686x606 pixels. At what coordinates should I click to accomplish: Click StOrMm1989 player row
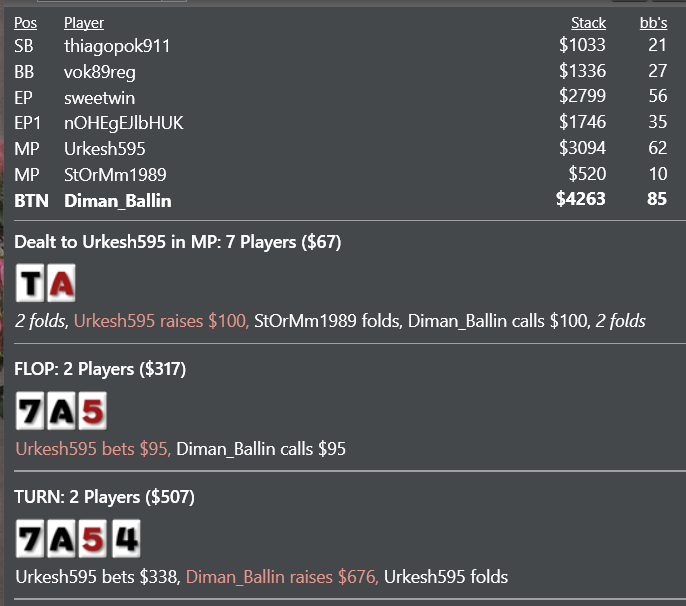(x=340, y=174)
